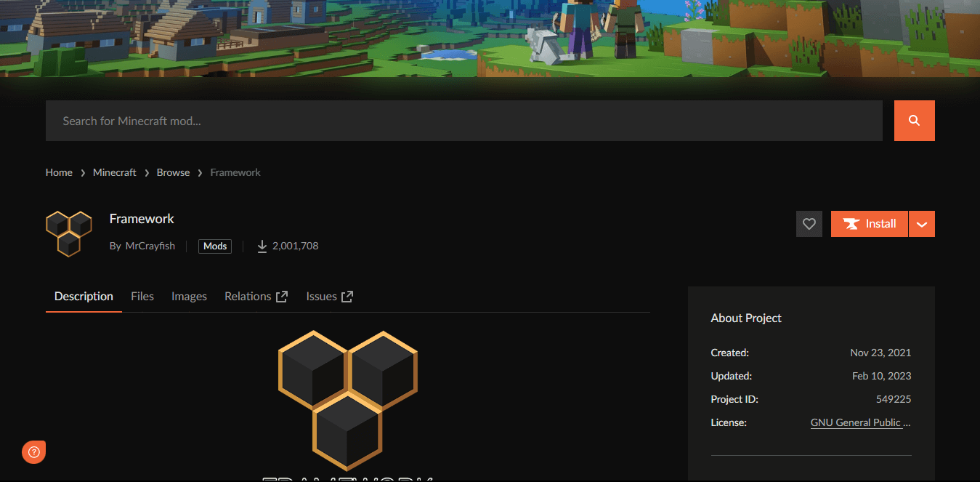Focus the Search for Minecraft mod field

point(464,121)
